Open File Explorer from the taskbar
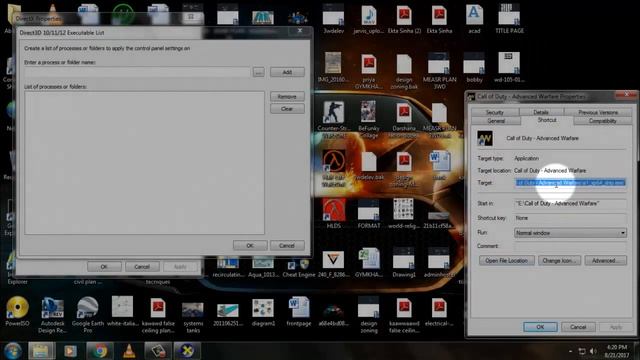640x360 pixels. pos(41,351)
